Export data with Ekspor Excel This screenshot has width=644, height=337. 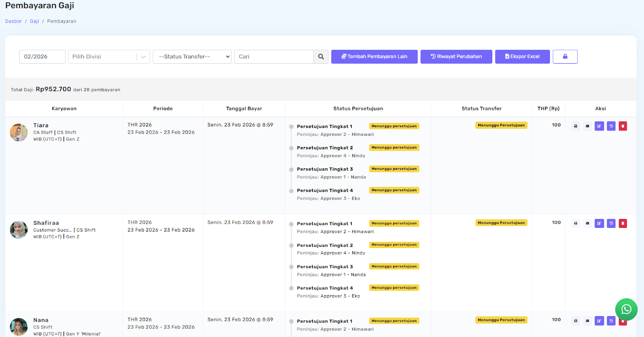(522, 57)
